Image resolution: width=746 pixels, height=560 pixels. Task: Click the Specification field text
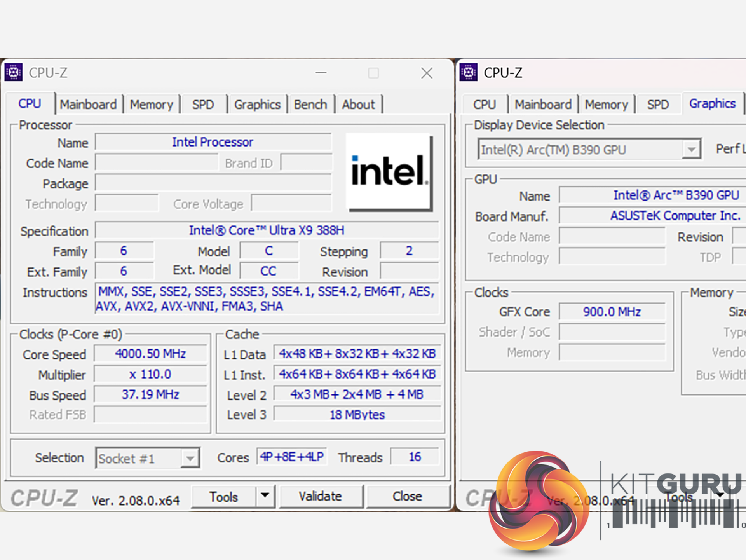[267, 230]
